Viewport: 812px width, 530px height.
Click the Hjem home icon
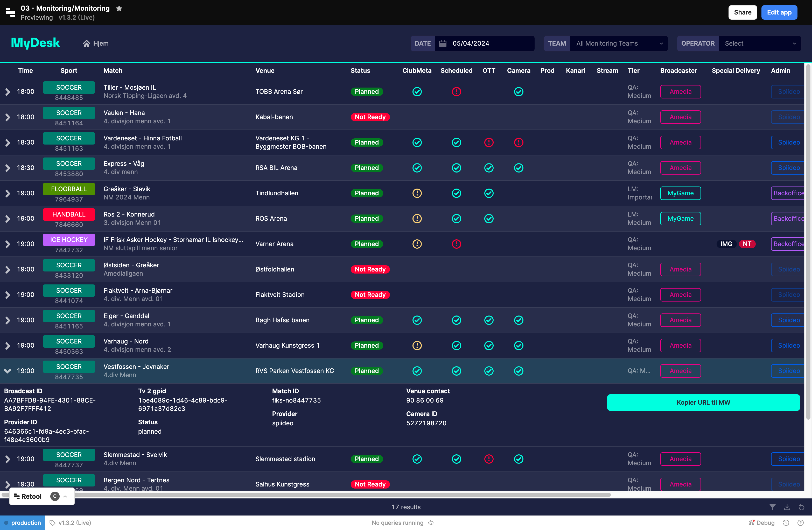86,44
